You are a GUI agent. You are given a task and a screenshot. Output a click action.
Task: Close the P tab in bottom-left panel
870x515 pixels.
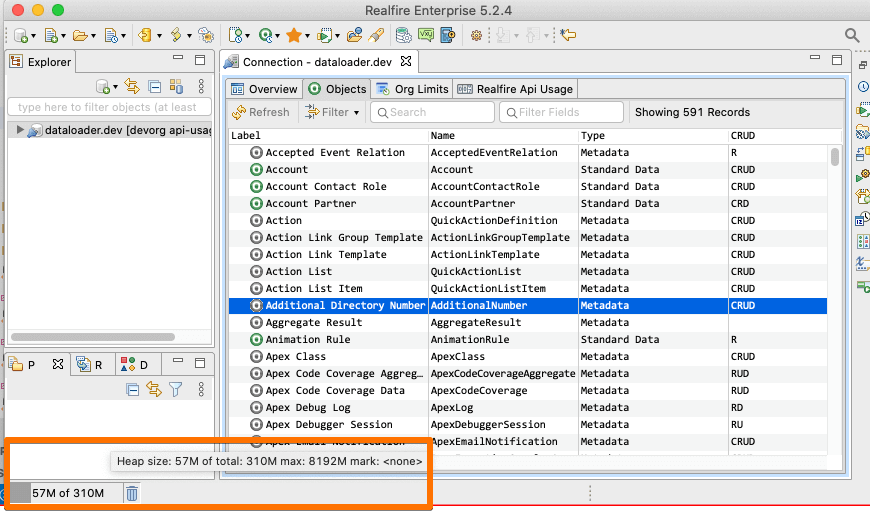(58, 364)
